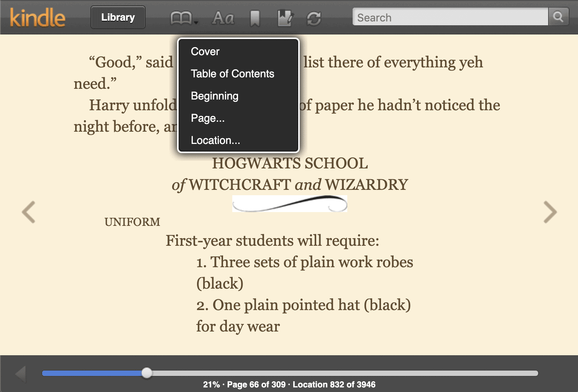The image size is (578, 392).
Task: Return to the Library
Action: tap(118, 17)
